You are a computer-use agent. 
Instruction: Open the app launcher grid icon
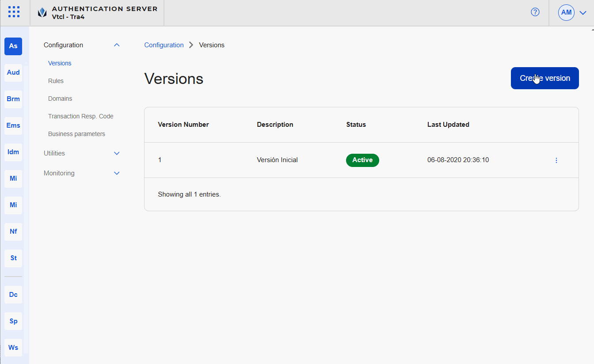click(x=14, y=12)
